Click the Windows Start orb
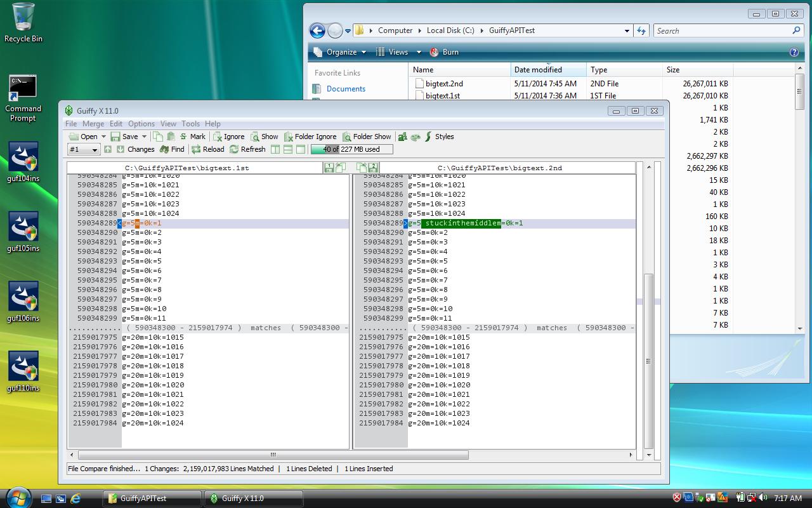 coord(17,498)
